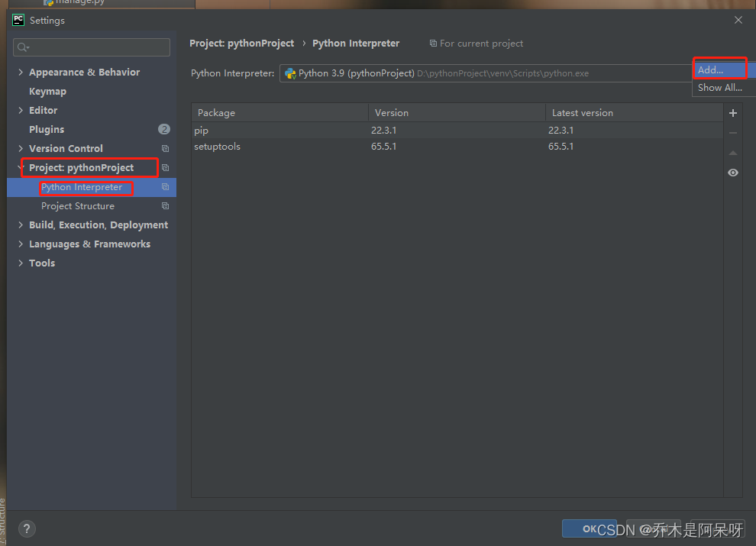This screenshot has height=546, width=756.
Task: Sort by Package column header
Action: click(279, 112)
